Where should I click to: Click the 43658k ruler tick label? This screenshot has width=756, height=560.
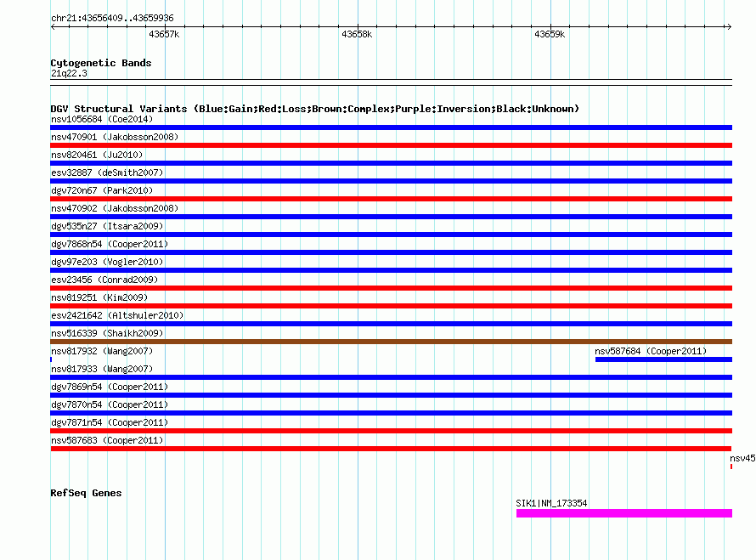357,34
